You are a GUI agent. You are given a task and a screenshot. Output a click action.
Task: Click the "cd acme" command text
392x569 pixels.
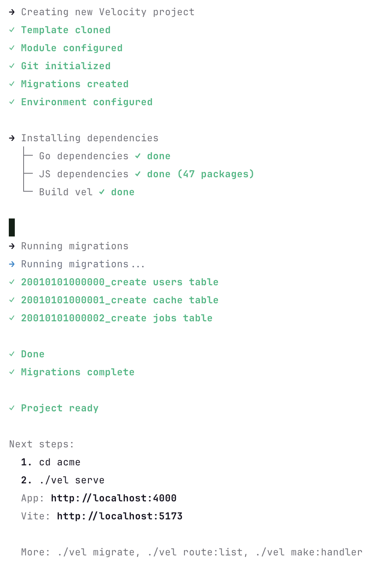point(60,462)
